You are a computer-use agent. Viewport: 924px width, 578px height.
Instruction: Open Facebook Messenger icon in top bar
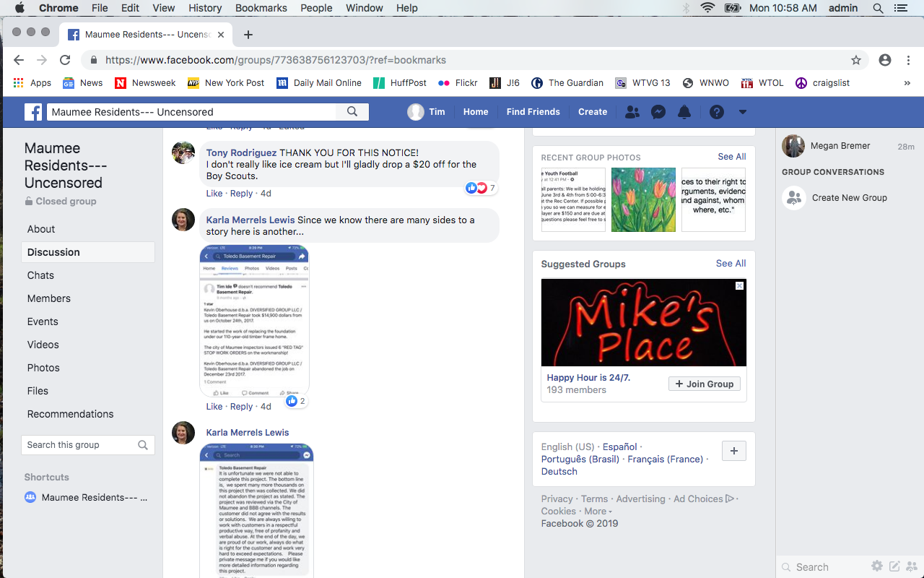click(658, 112)
